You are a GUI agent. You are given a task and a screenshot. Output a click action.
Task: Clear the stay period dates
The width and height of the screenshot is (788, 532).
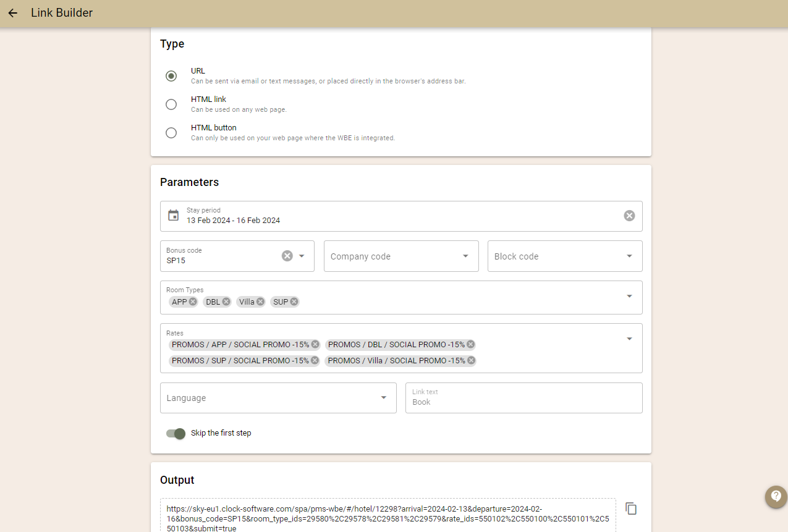pyautogui.click(x=629, y=216)
